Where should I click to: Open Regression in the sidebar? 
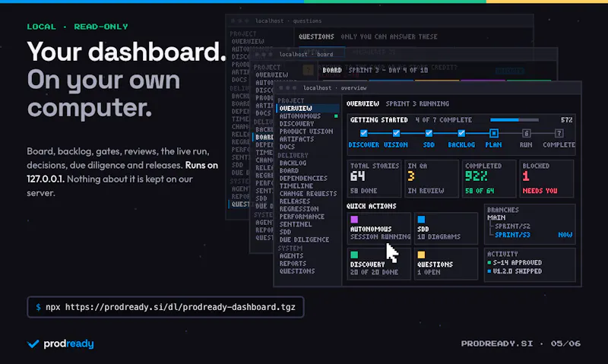(299, 209)
